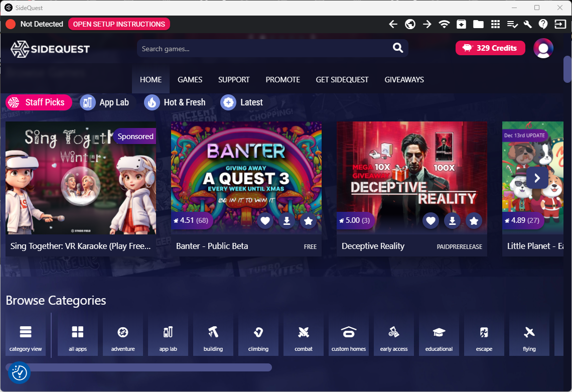572x392 pixels.
Task: Star the Banter - Public Beta card
Action: point(308,221)
